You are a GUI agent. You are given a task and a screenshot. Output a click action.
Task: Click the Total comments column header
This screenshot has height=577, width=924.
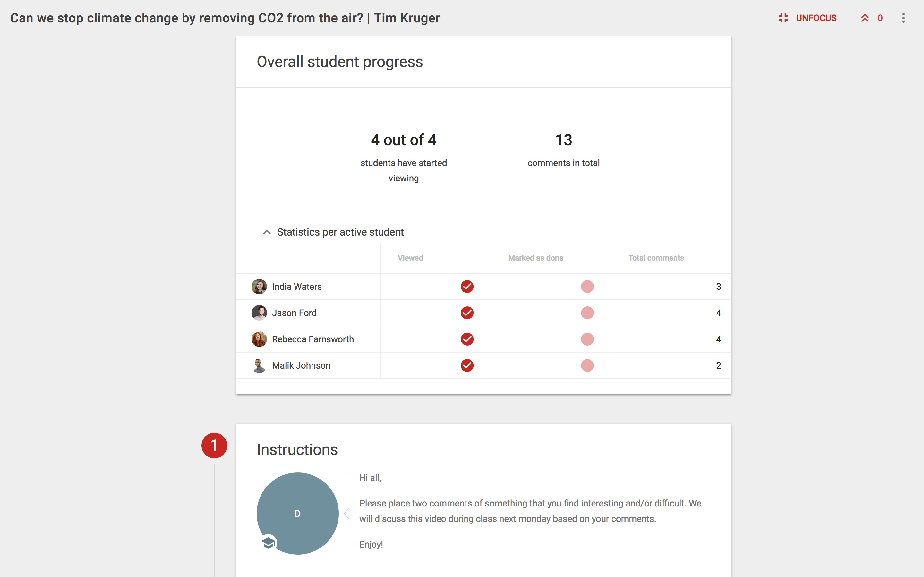click(656, 258)
